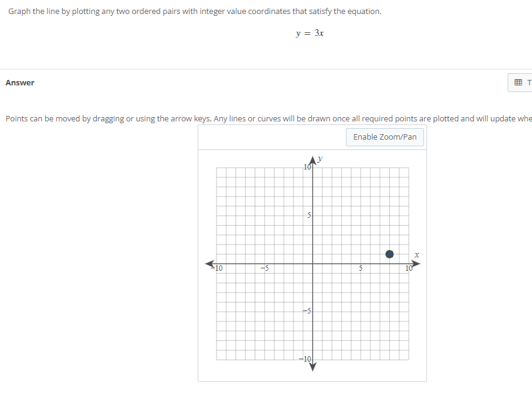
Task: Click the Answer section header
Action: coord(20,82)
